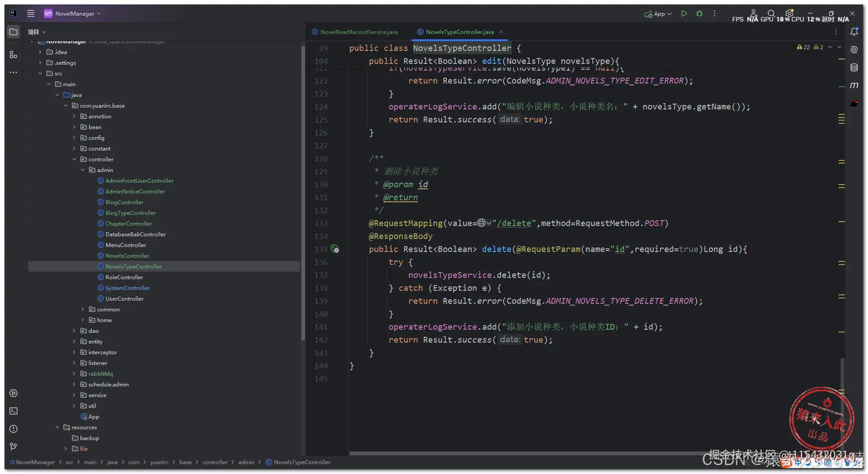Select the backup folder under resources

(89, 438)
